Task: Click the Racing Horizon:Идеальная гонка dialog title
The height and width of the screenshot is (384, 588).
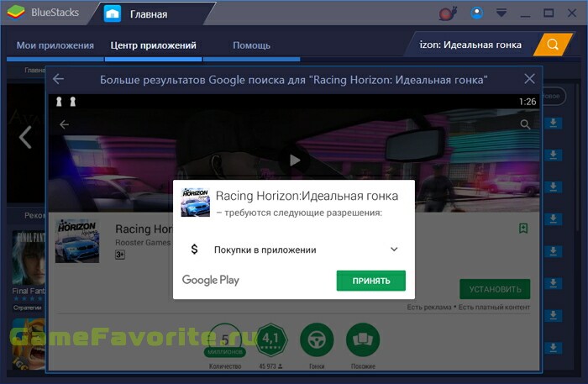Action: tap(307, 196)
